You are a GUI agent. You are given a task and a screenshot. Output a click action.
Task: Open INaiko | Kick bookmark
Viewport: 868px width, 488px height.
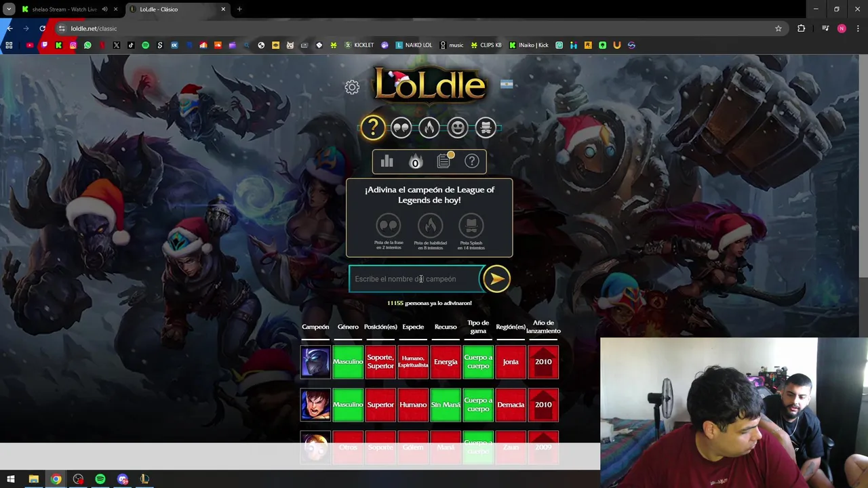tap(529, 45)
